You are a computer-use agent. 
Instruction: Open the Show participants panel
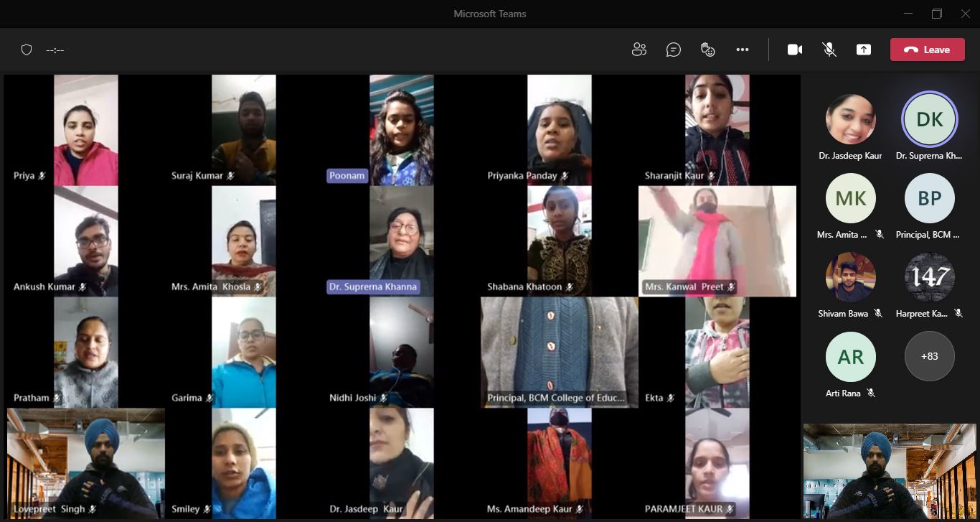click(x=639, y=50)
